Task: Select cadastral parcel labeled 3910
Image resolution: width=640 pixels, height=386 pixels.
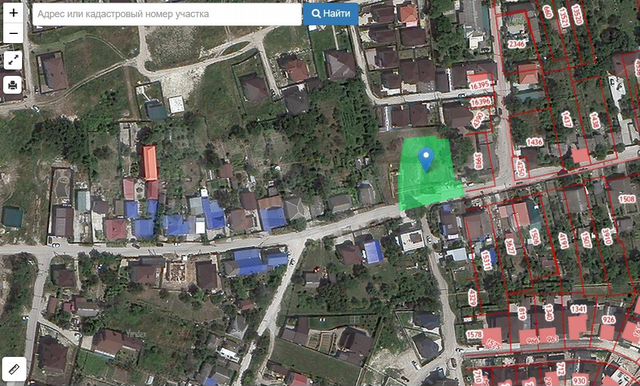Action: (x=607, y=236)
